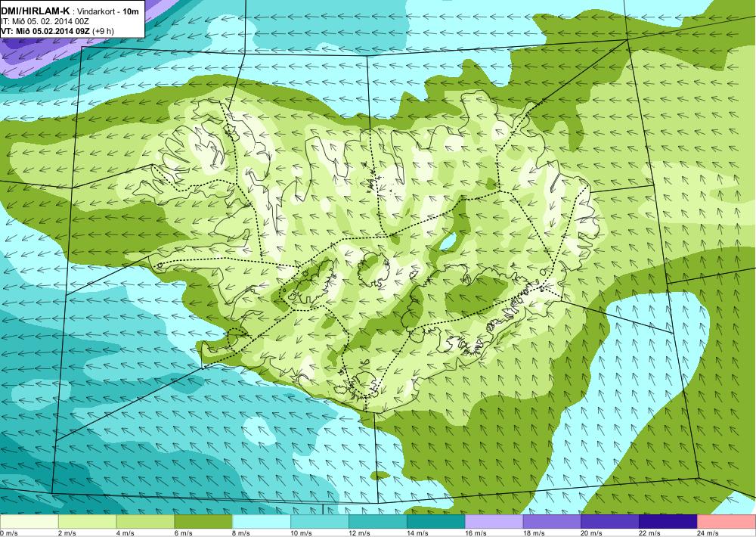
Task: Click the "2 m/s" legend label
Action: (x=67, y=533)
